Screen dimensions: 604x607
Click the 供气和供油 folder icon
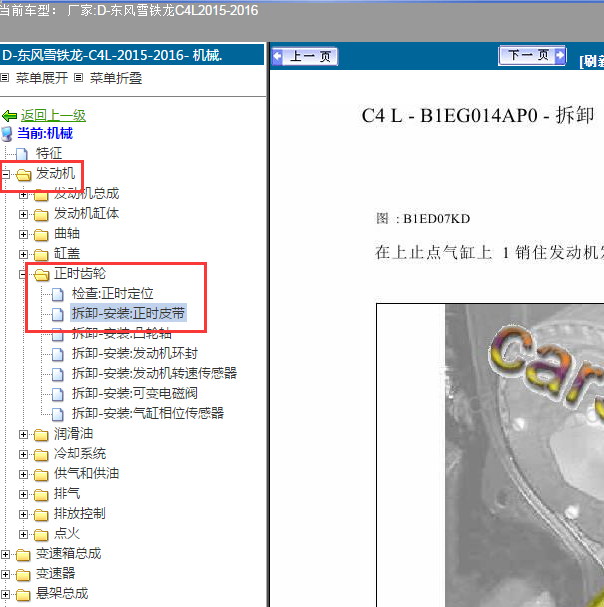pyautogui.click(x=41, y=475)
